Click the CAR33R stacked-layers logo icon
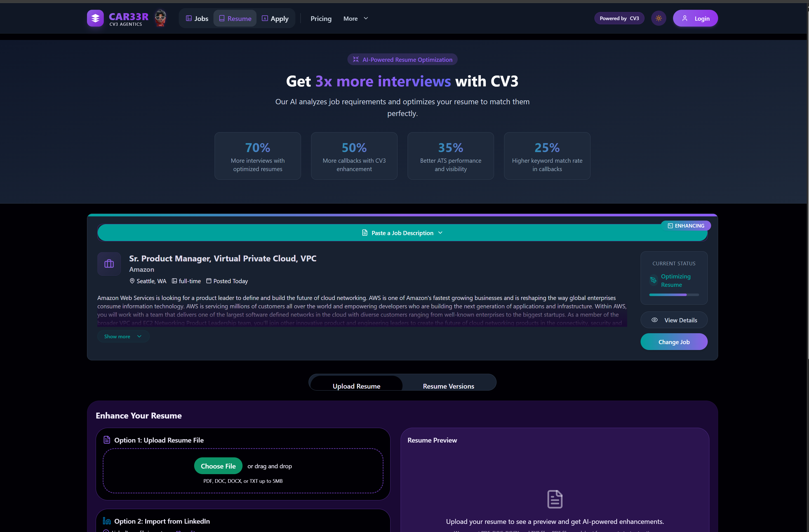Screen dimensions: 809x532 click(x=95, y=18)
